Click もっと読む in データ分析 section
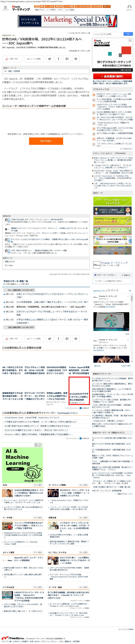135x644 pixels. click(x=38, y=518)
